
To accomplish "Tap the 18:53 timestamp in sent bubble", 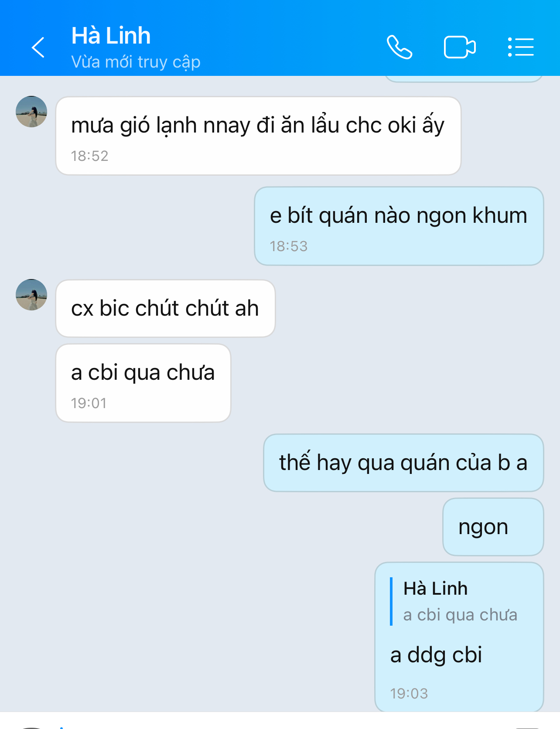I will 289,246.
